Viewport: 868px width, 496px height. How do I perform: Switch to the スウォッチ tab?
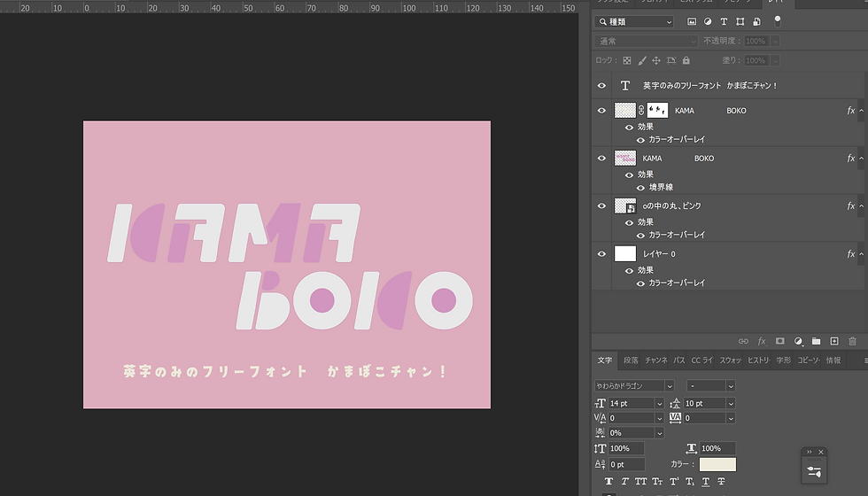tap(730, 360)
